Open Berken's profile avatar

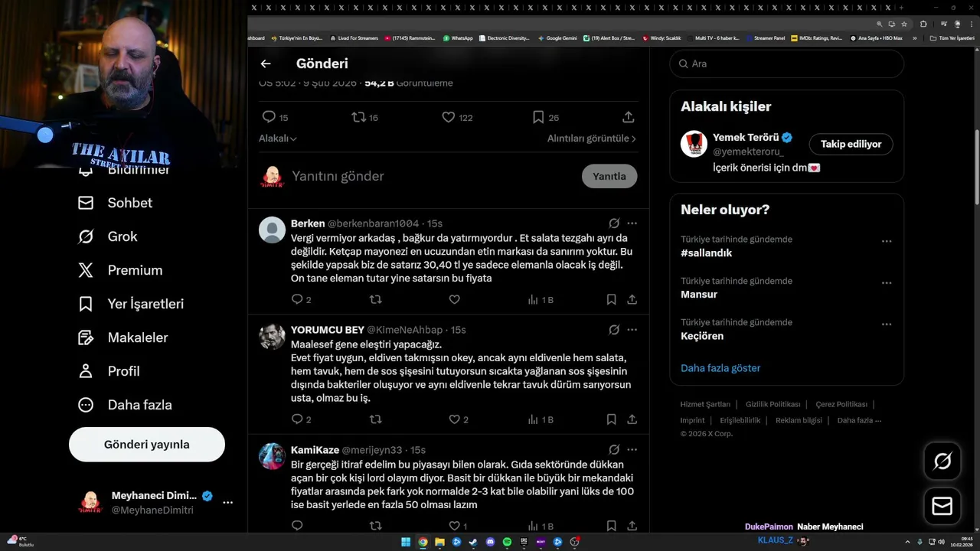[272, 230]
